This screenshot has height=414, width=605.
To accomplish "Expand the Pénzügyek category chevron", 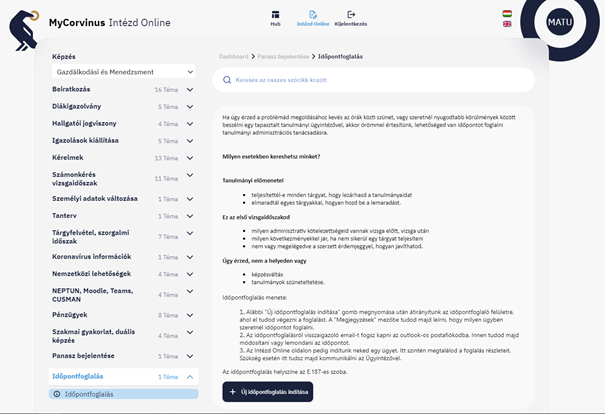I will 190,315.
